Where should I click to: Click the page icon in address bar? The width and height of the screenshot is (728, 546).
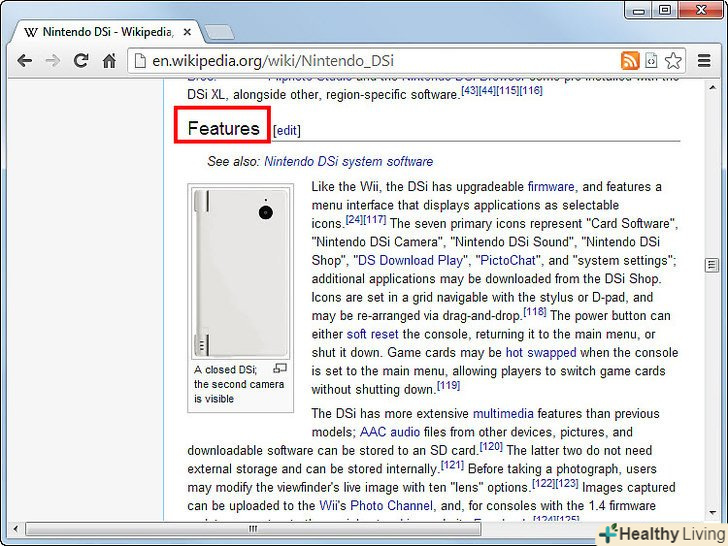pos(140,61)
